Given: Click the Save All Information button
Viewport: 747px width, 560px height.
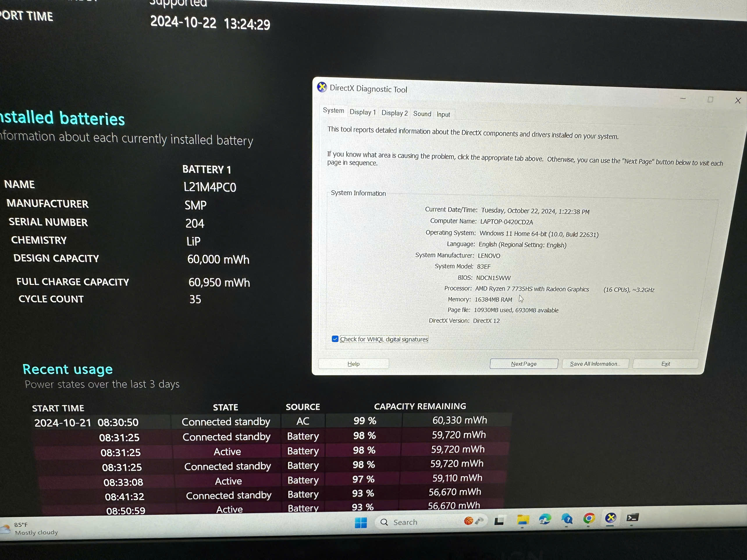Looking at the screenshot, I should click(594, 363).
